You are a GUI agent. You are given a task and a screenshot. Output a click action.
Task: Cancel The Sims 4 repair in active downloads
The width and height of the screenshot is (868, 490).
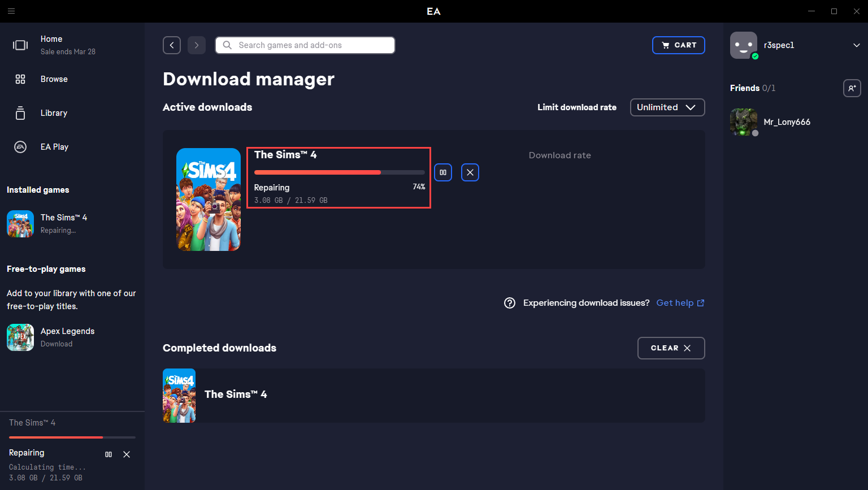point(470,172)
